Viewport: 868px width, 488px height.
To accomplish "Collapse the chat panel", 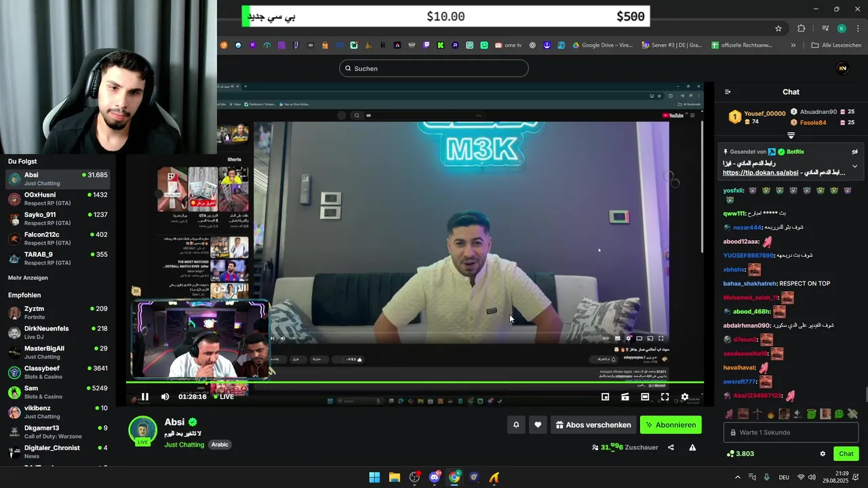I will point(728,92).
